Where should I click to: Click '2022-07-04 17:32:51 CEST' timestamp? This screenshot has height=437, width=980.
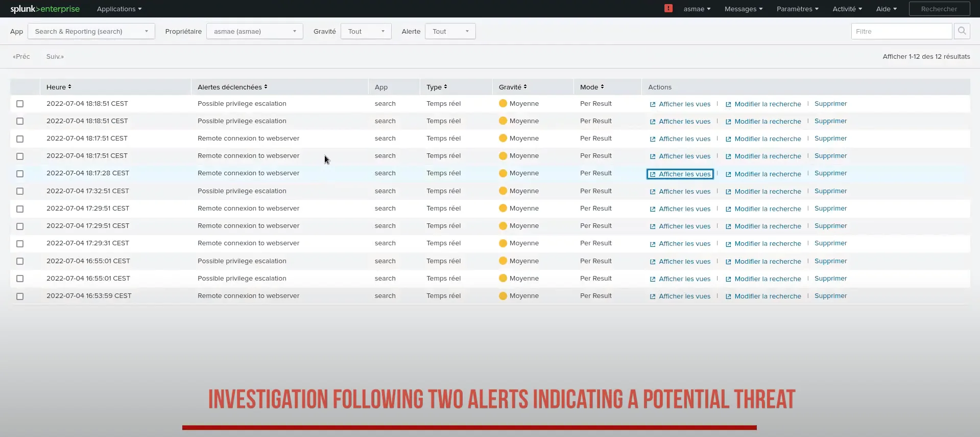[88, 191]
